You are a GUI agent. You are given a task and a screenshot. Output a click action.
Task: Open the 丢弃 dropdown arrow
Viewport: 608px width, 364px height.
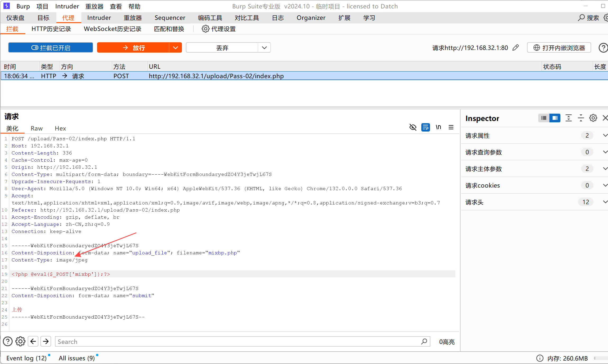coord(264,48)
